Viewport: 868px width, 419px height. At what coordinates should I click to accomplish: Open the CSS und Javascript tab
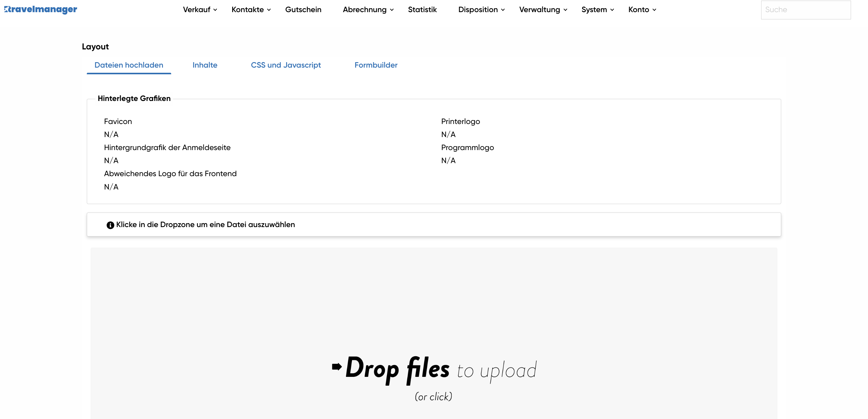click(286, 65)
